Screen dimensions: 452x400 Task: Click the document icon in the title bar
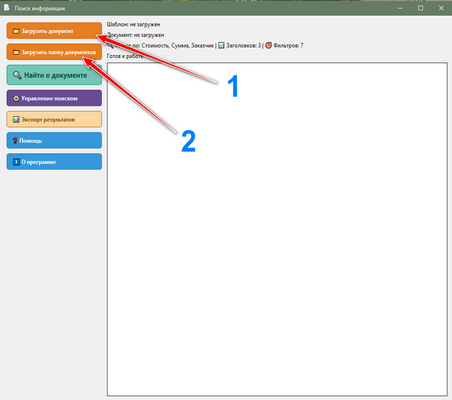(6, 8)
